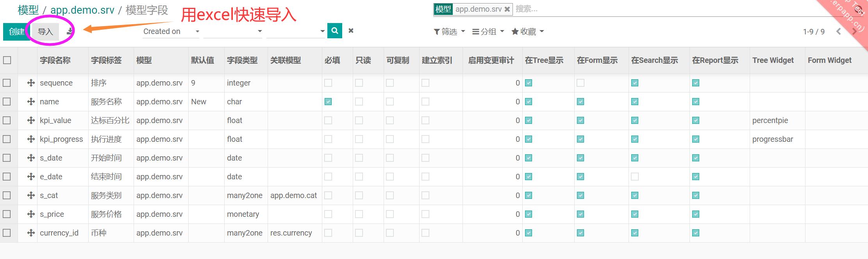Toggle the select-all checkbox in the table header
The image size is (868, 259).
coord(7,60)
